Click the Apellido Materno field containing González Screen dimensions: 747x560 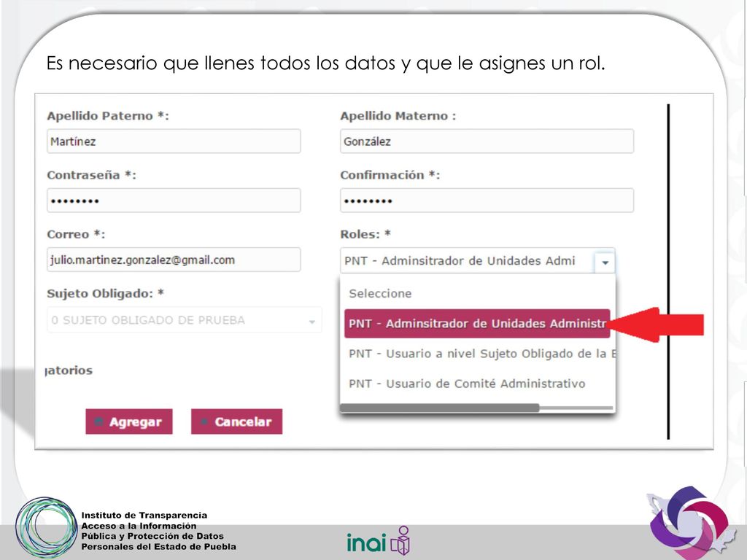[487, 141]
